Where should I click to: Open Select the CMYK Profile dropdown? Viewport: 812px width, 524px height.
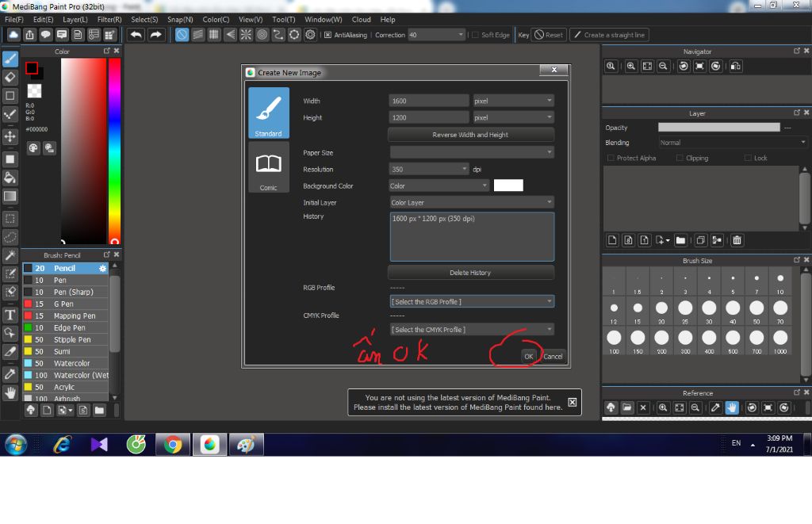click(x=472, y=329)
